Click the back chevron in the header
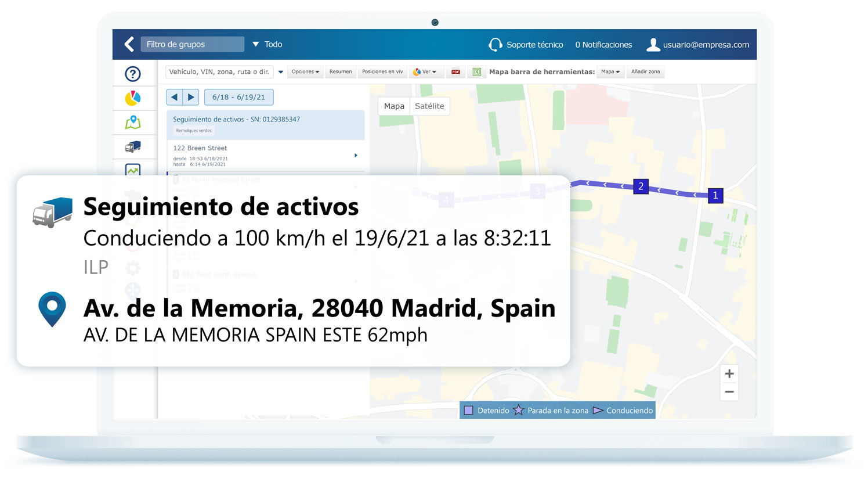 pyautogui.click(x=129, y=44)
